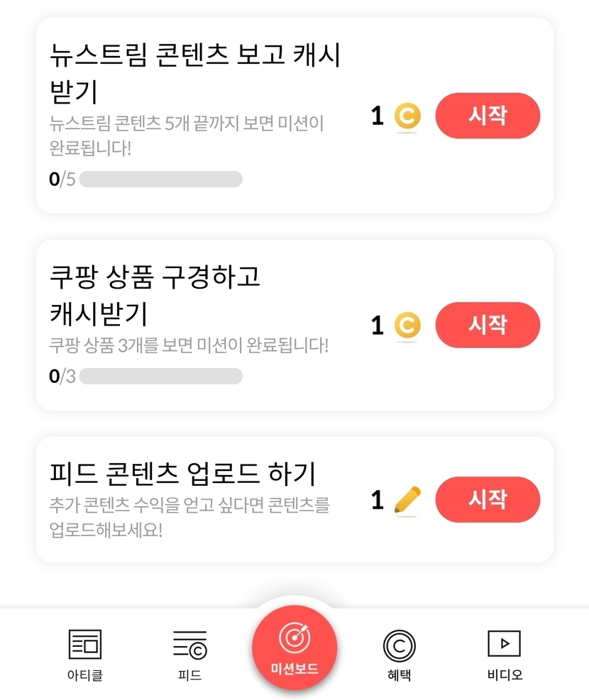Switch to the 비디오 tab label

pos(505,674)
